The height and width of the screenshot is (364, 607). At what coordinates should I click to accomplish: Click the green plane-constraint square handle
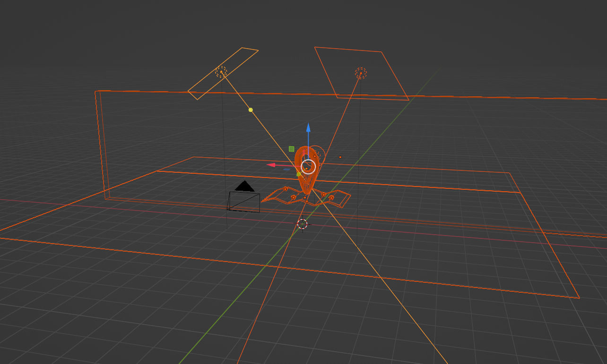click(291, 149)
